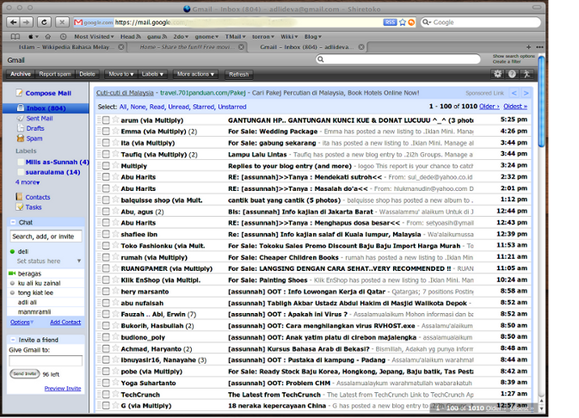Open the Blog bookmarks folder

pos(312,37)
